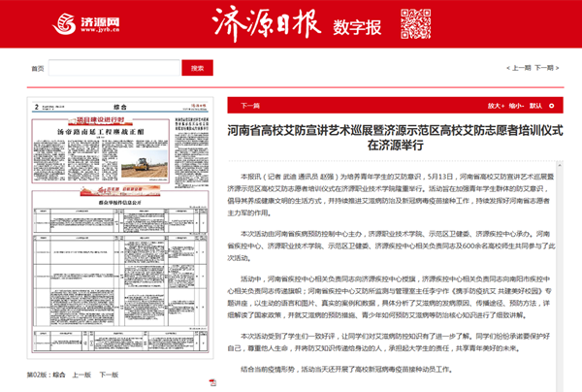Open 下一篇 article in red bar
The width and height of the screenshot is (582, 392).
(250, 106)
